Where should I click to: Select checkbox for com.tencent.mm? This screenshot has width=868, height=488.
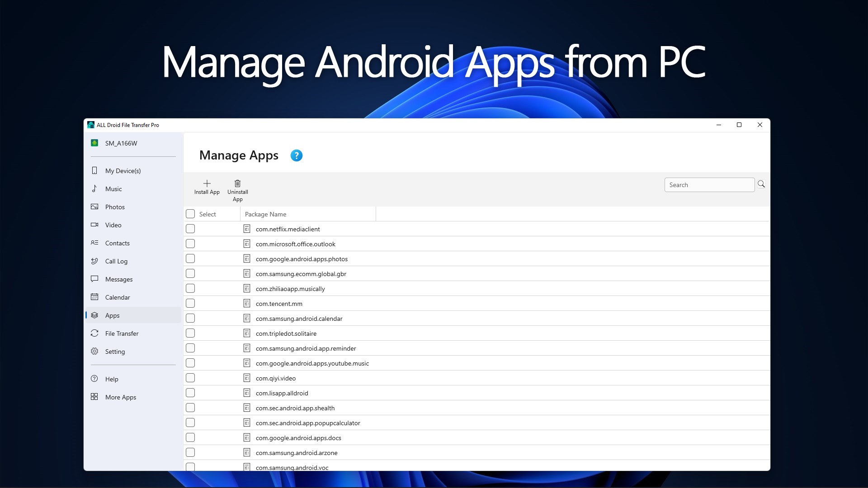tap(190, 304)
